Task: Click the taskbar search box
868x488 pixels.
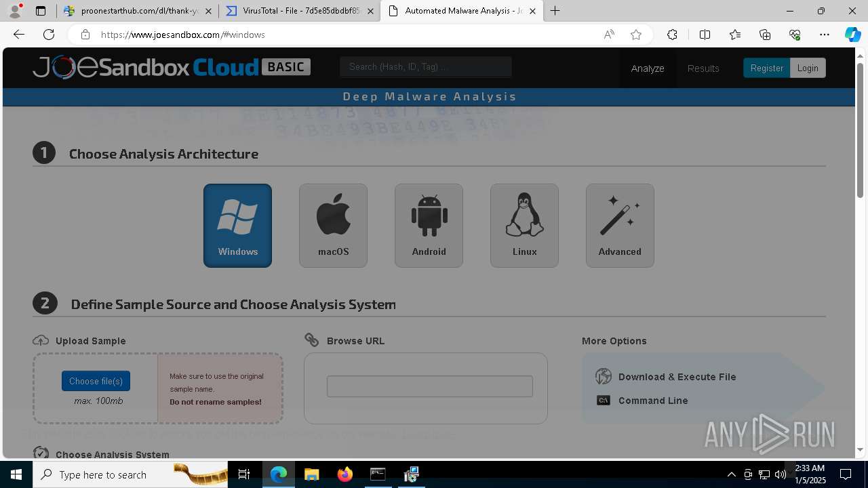Action: 131,474
